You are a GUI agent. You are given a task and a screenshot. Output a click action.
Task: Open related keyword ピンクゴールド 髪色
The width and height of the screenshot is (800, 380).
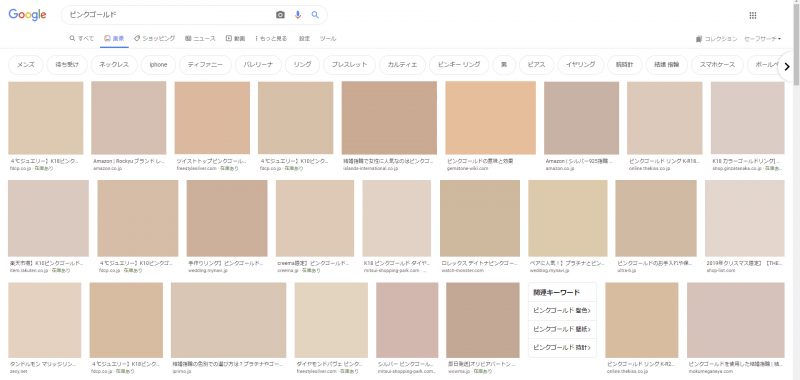(x=562, y=310)
